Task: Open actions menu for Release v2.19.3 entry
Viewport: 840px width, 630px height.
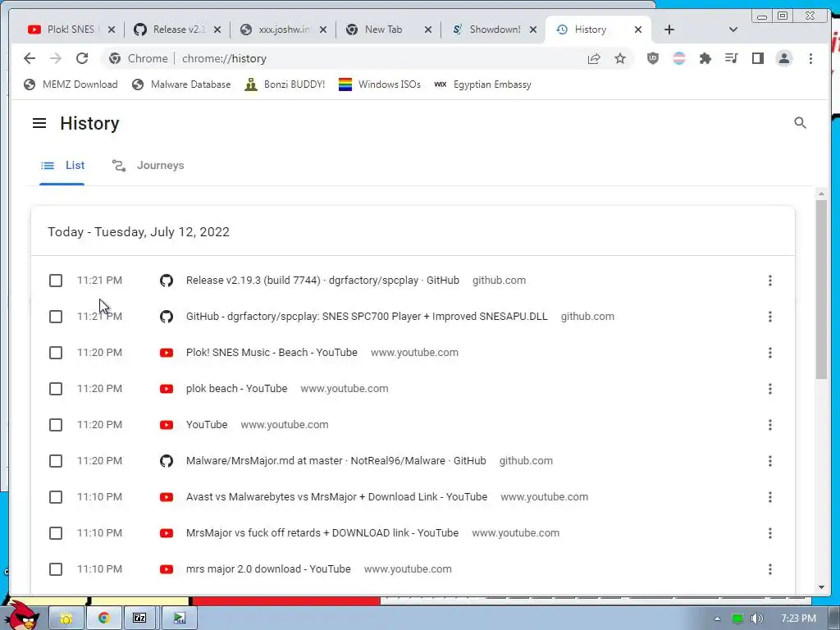Action: click(x=769, y=281)
